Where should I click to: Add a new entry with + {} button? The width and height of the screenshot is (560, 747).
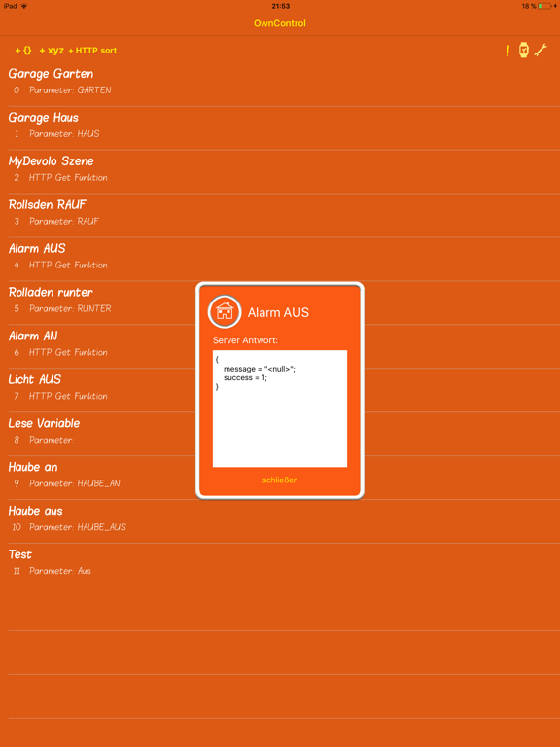pos(23,51)
